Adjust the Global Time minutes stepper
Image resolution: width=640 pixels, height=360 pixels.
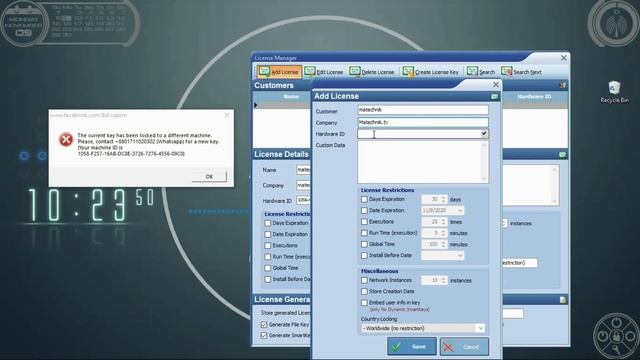point(444,244)
